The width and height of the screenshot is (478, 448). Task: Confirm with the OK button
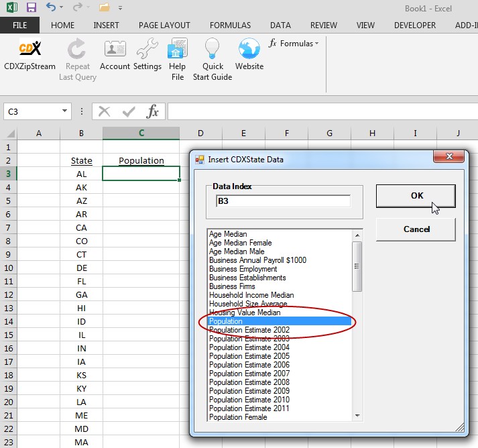[416, 196]
